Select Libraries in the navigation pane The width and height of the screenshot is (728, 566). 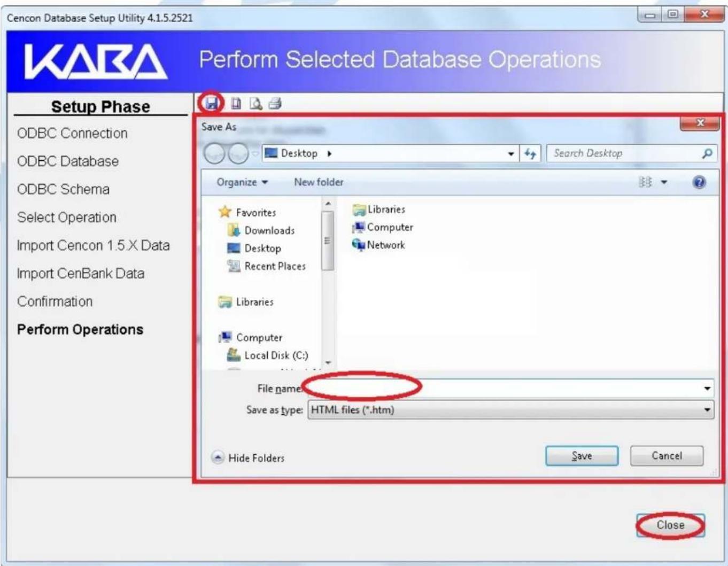point(246,302)
